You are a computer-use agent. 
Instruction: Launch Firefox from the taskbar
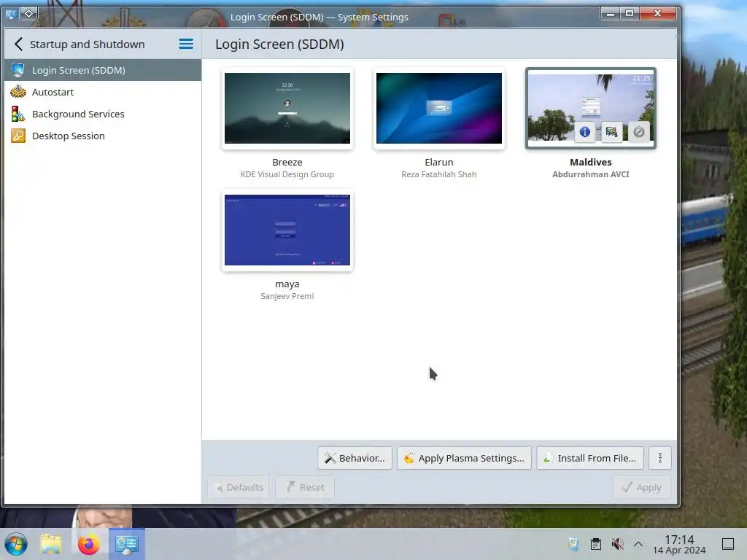point(88,544)
